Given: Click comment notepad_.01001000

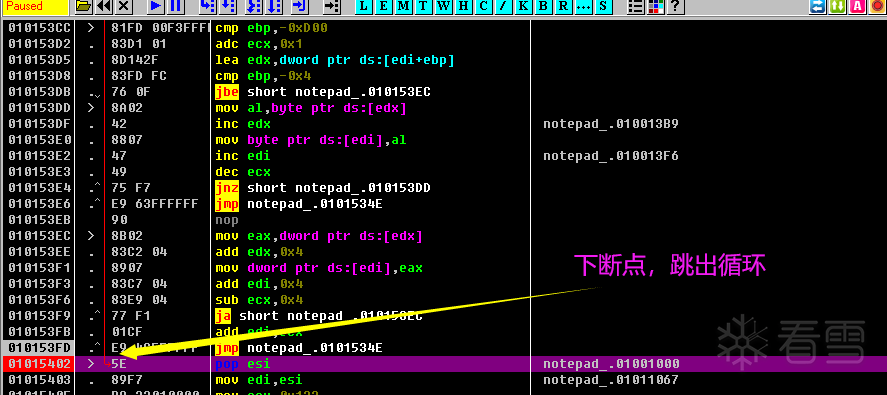Looking at the screenshot, I should coord(610,363).
